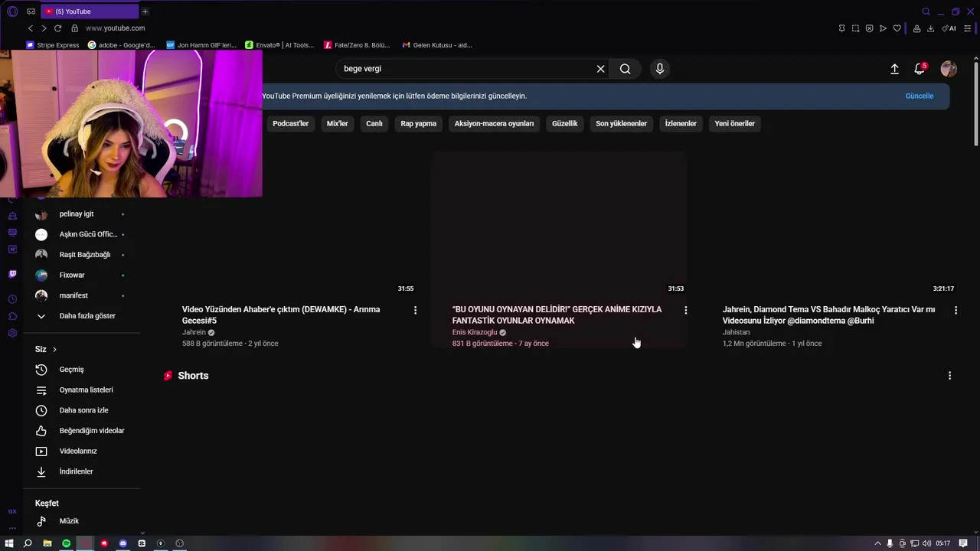This screenshot has height=551, width=980.
Task: Start voice search with the microphone icon
Action: [x=660, y=69]
